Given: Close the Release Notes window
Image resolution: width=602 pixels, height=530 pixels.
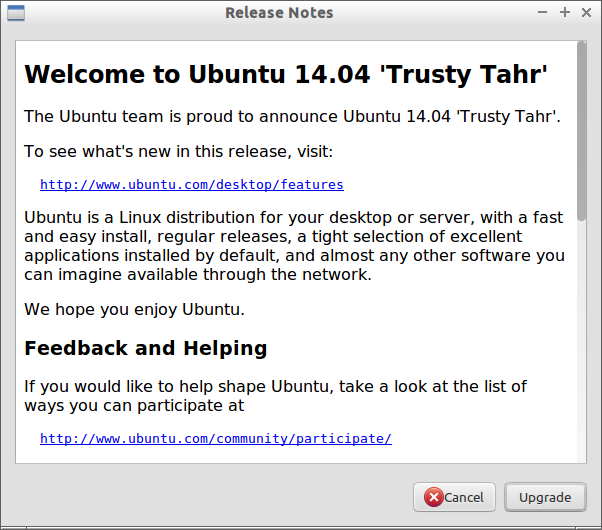Looking at the screenshot, I should (586, 12).
